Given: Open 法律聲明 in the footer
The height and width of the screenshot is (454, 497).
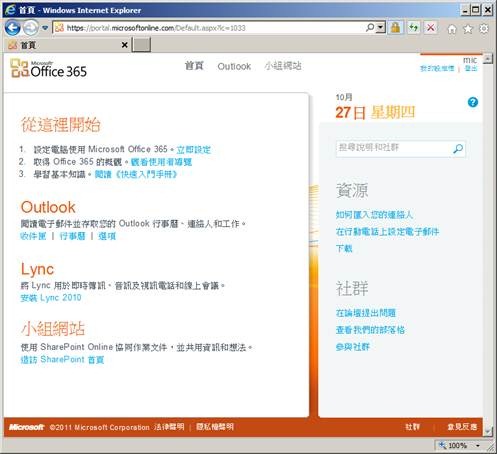Looking at the screenshot, I should (x=169, y=427).
